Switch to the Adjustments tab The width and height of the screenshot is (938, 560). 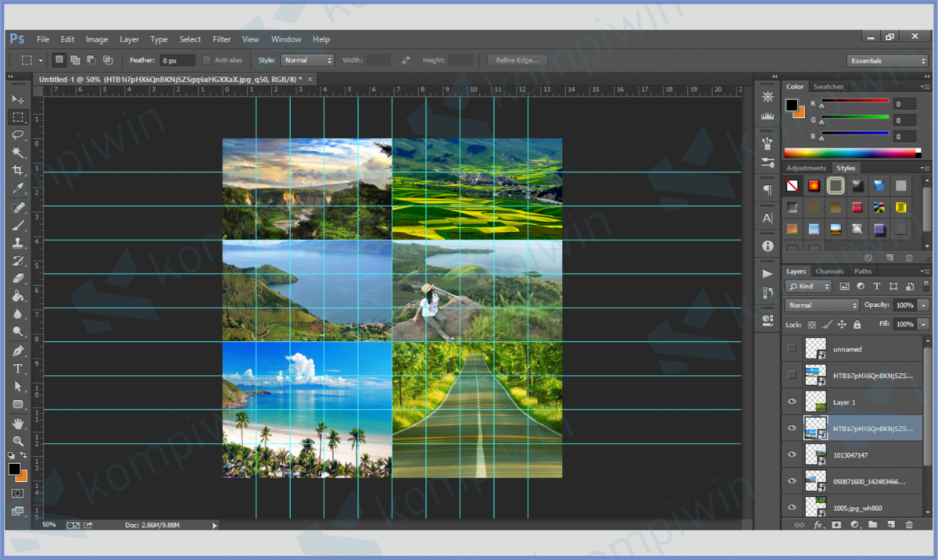[x=806, y=168]
